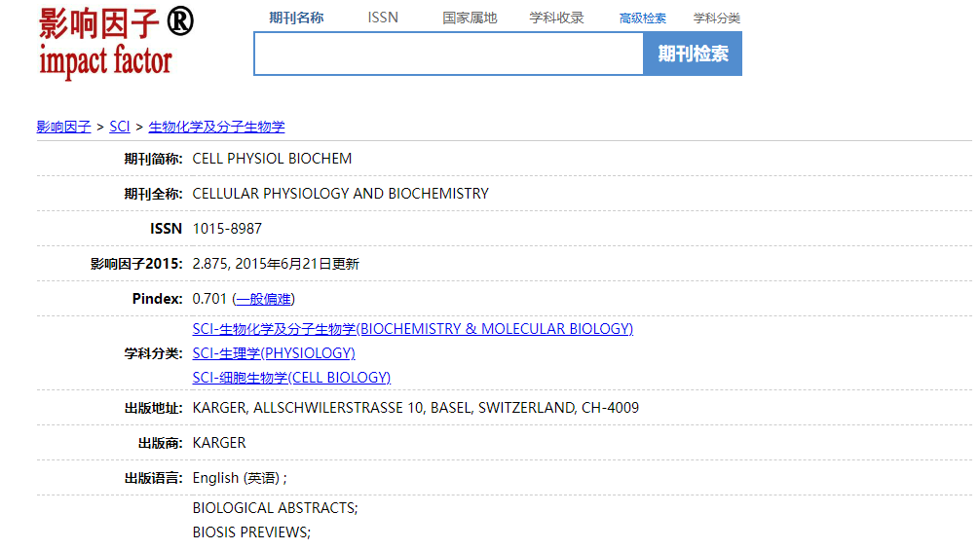Click the full journal title text
This screenshot has width=980, height=550.
point(340,194)
